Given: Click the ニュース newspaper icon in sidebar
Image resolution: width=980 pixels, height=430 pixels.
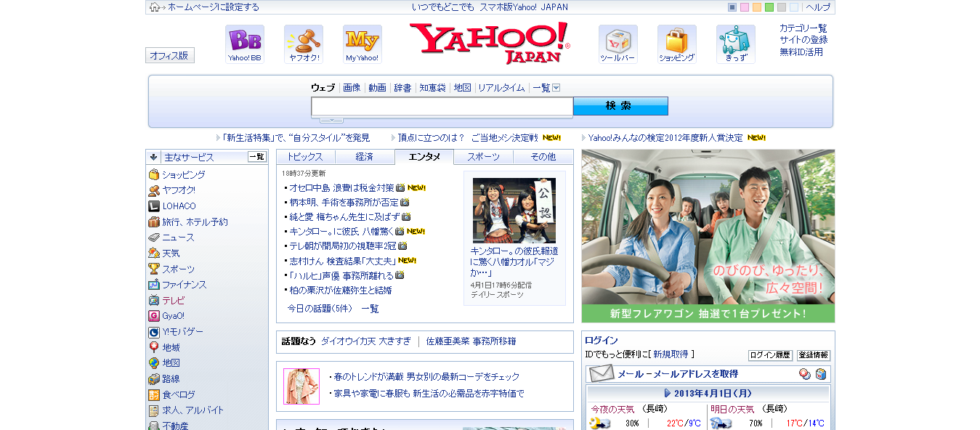Looking at the screenshot, I should [x=154, y=237].
